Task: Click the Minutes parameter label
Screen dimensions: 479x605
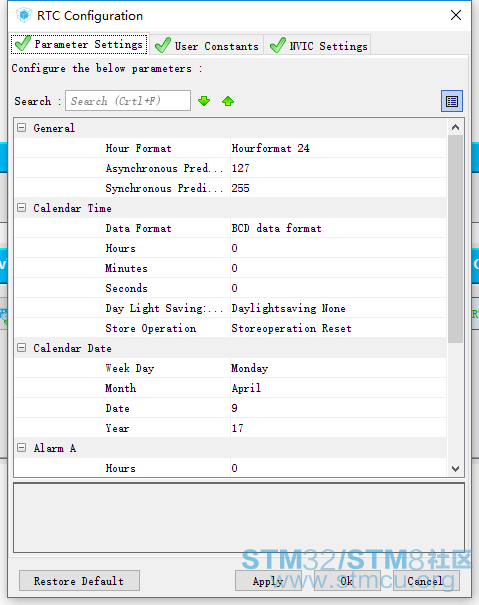Action: (127, 268)
